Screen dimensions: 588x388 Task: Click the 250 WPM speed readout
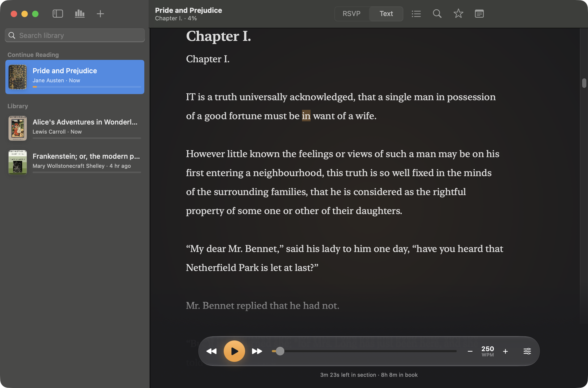488,351
